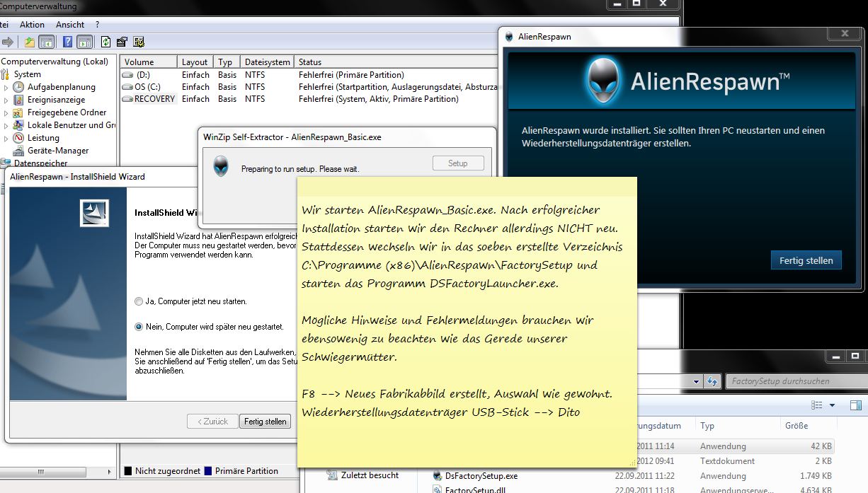Click the Status column header
Screen dimensions: 868x493
point(396,62)
